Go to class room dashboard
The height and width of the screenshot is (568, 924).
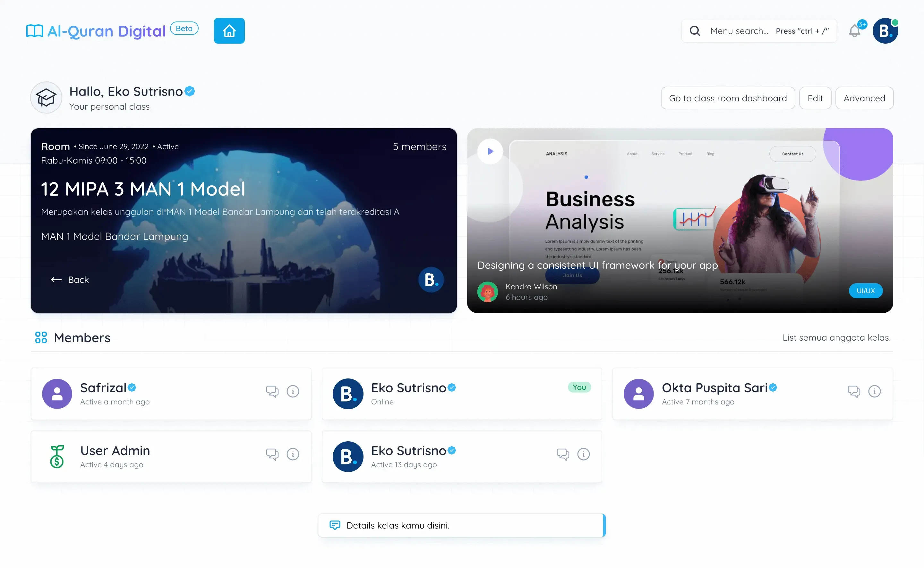click(728, 98)
